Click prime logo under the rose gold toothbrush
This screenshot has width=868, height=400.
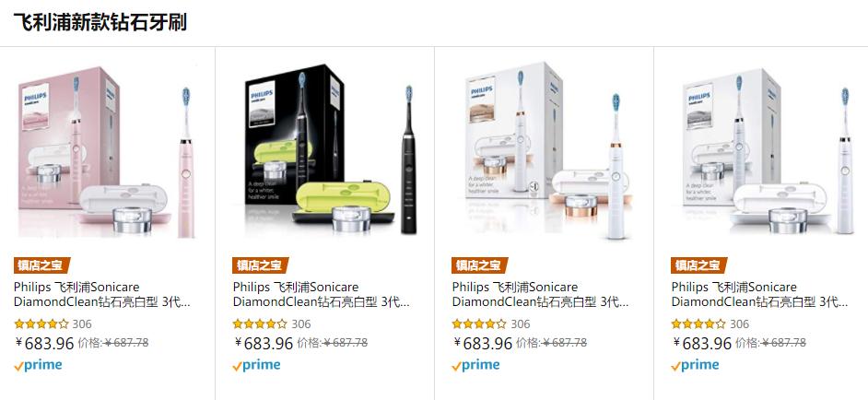click(476, 365)
